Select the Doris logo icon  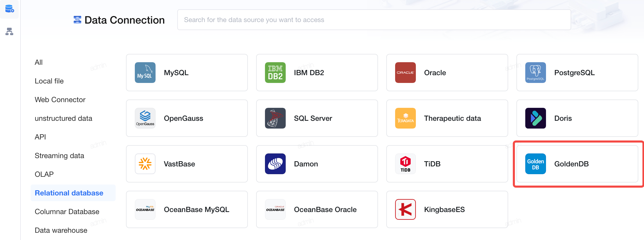536,118
